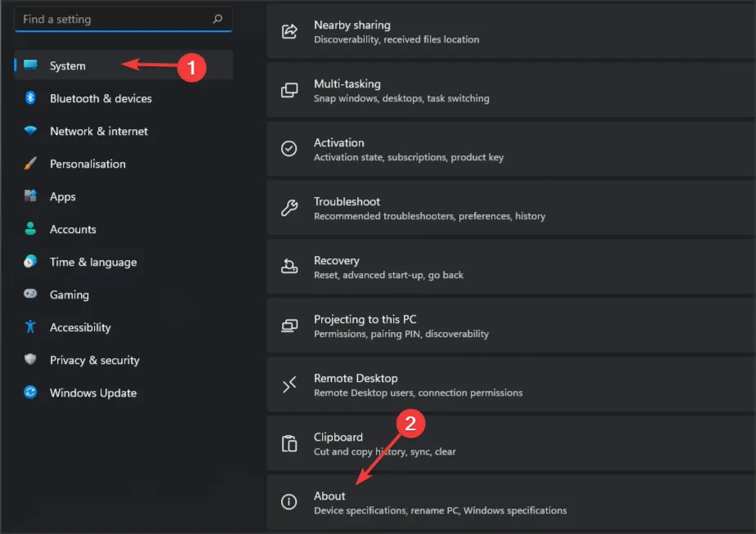Go to Accounts settings
The height and width of the screenshot is (534, 756).
click(x=73, y=229)
